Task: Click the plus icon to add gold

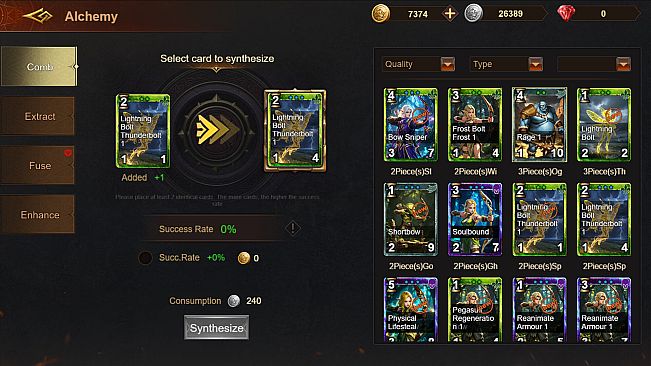Action: [450, 14]
